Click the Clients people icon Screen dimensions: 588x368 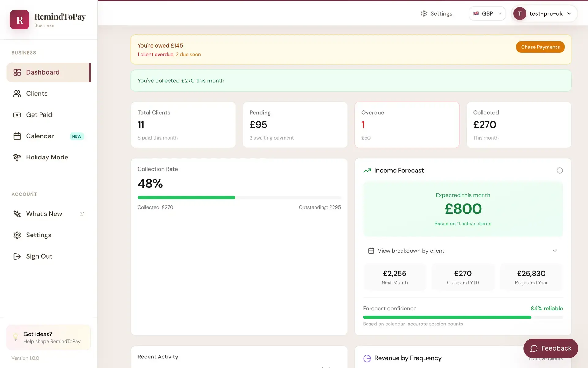(x=17, y=94)
